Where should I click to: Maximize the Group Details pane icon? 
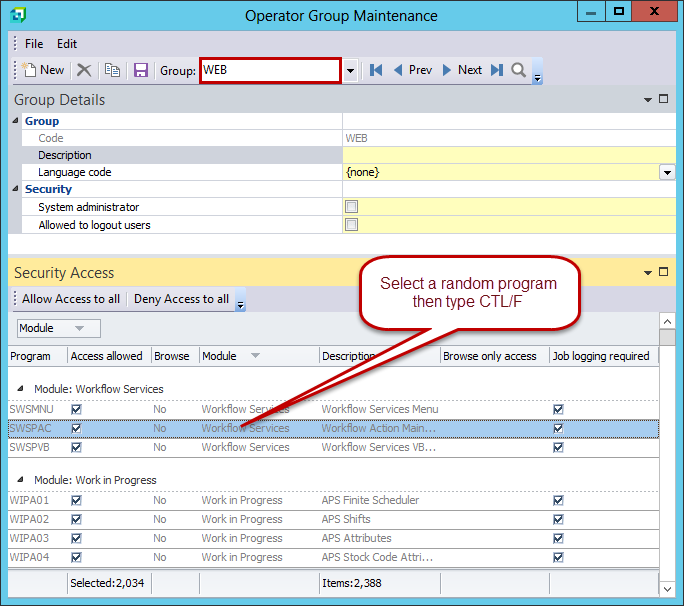663,99
